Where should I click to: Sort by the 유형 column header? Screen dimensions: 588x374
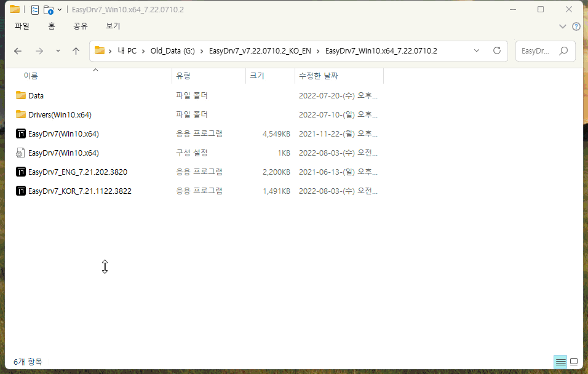click(x=183, y=76)
